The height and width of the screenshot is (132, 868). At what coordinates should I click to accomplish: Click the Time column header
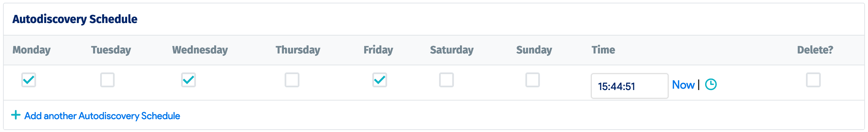[603, 50]
